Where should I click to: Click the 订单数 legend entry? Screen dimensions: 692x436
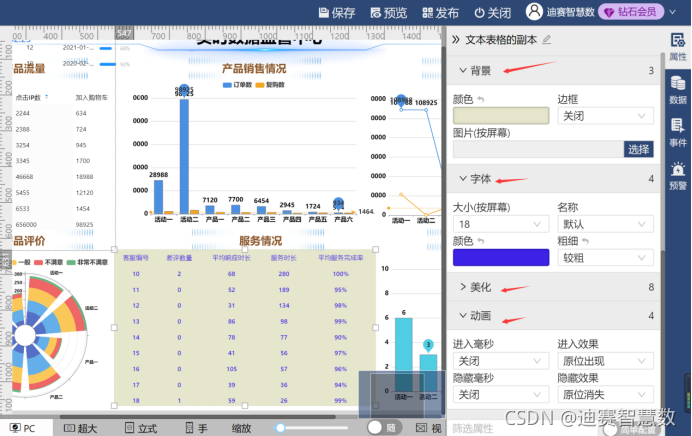click(237, 85)
